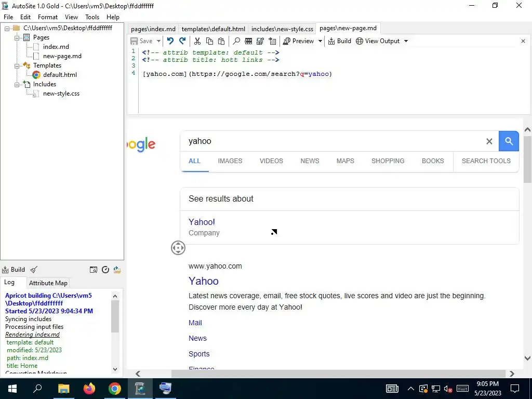The width and height of the screenshot is (532, 399).
Task: Select index.md in the file tree
Action: click(x=56, y=47)
